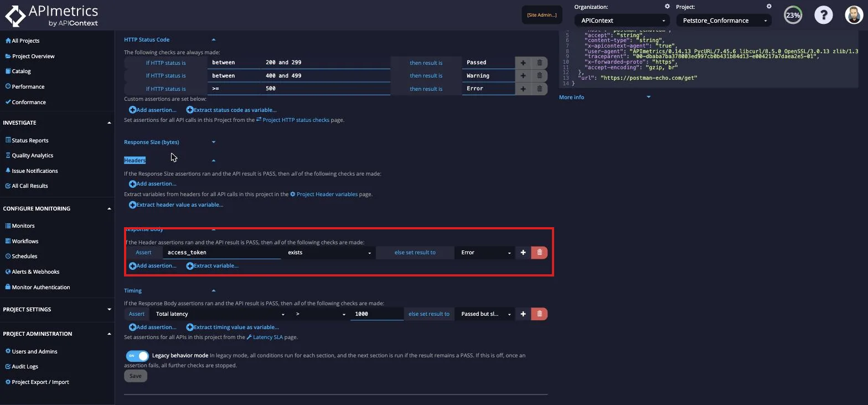Toggle Legacy behavior mode switch
This screenshot has height=405, width=868.
tap(137, 356)
